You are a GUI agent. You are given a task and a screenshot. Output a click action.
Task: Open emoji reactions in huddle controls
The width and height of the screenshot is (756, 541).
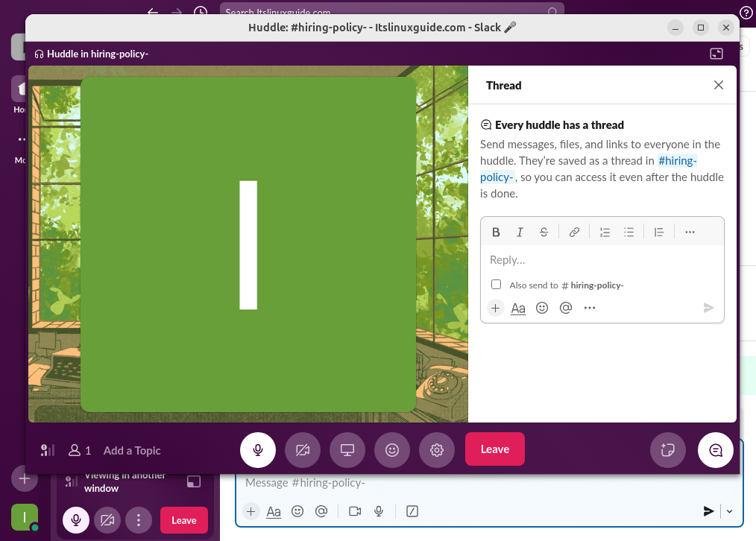[392, 450]
